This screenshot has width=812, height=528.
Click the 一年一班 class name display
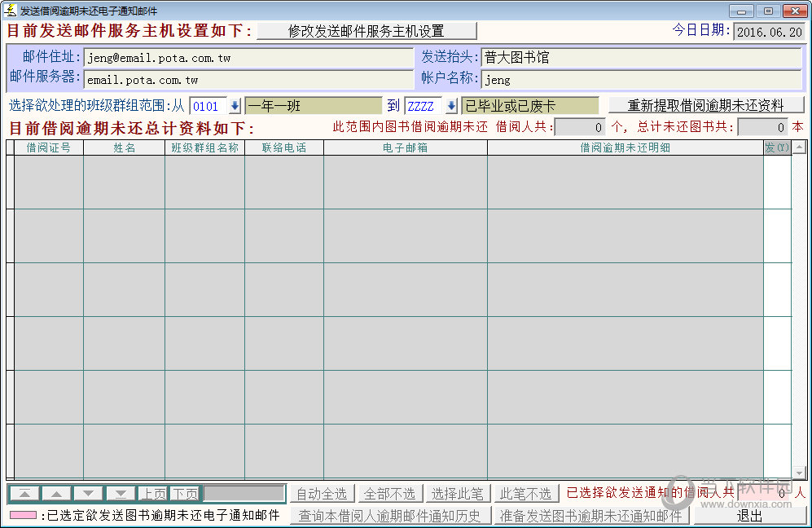pyautogui.click(x=314, y=106)
